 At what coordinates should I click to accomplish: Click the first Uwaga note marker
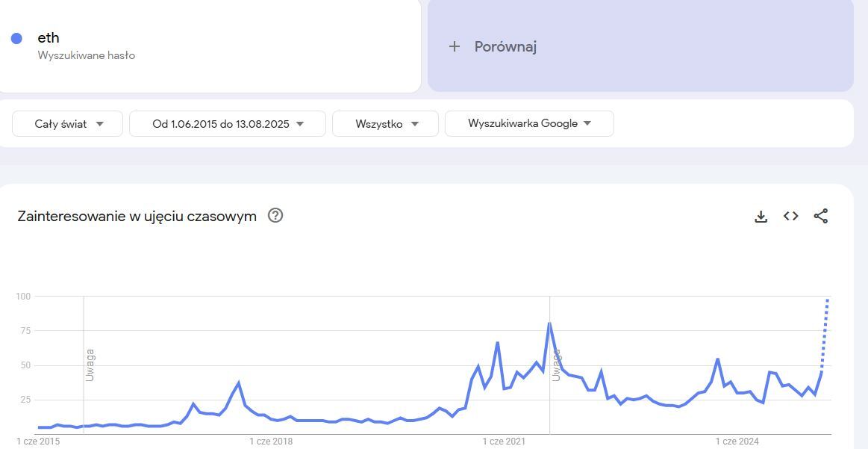[90, 365]
